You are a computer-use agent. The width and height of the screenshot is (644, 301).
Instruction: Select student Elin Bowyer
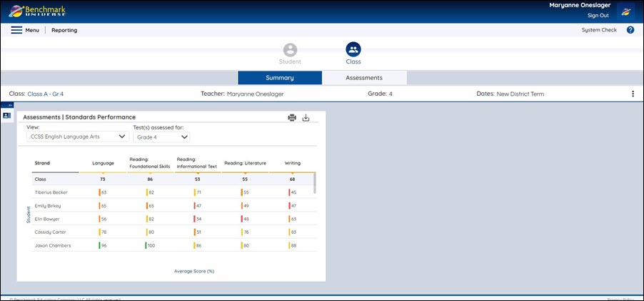[x=47, y=219]
